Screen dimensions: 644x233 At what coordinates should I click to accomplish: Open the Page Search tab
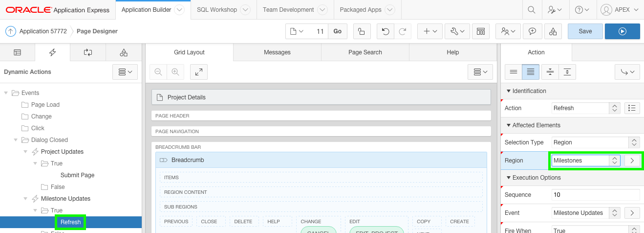(365, 52)
